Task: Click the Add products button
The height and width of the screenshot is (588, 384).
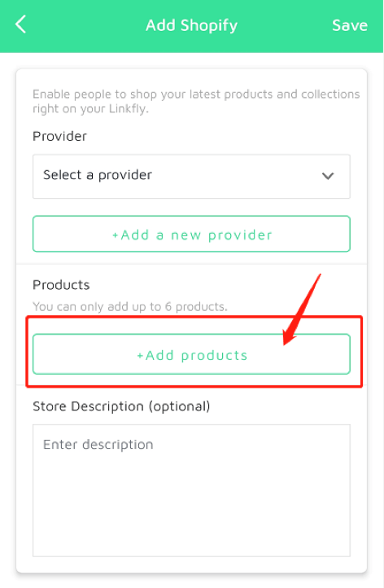Action: 191,354
